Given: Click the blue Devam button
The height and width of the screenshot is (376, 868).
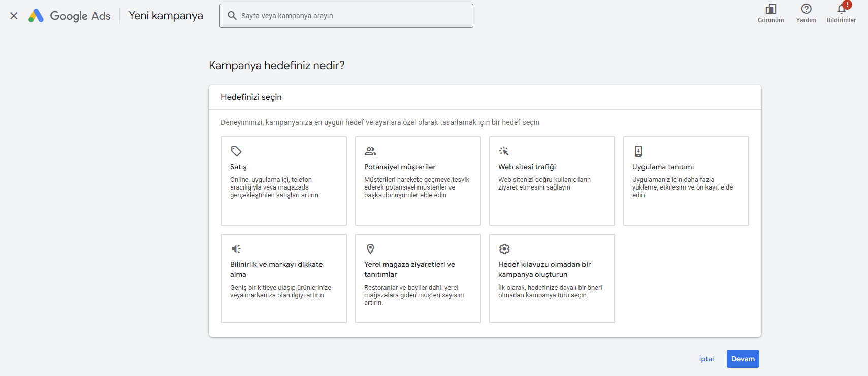Looking at the screenshot, I should click(743, 359).
